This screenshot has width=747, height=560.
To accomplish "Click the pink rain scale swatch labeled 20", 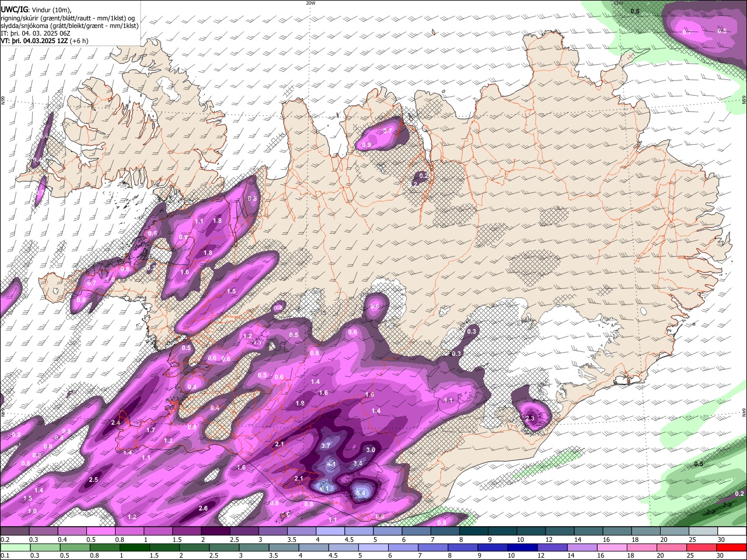I will coord(673,548).
